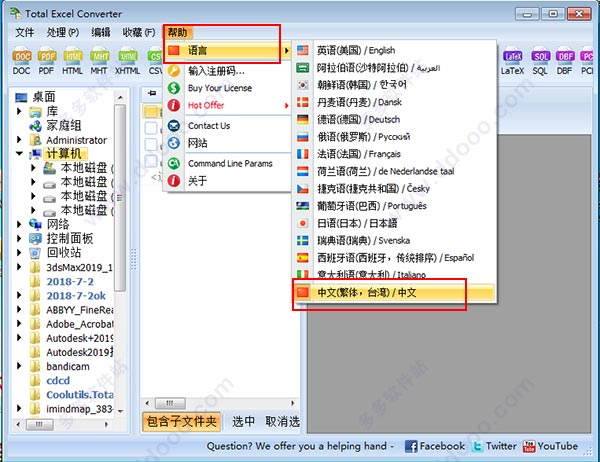The image size is (600, 462).
Task: Pick the MHT format icon
Action: 99,56
